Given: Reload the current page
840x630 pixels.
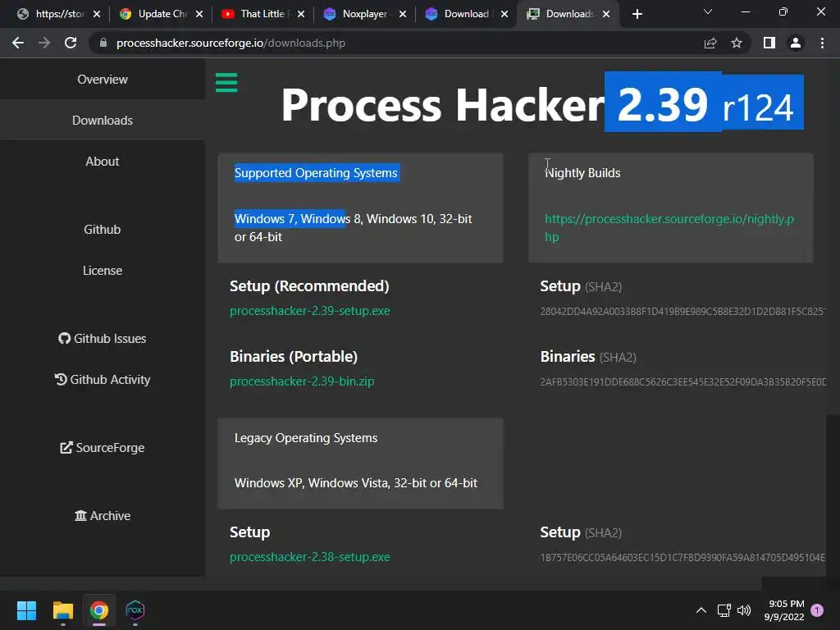Looking at the screenshot, I should [x=71, y=43].
